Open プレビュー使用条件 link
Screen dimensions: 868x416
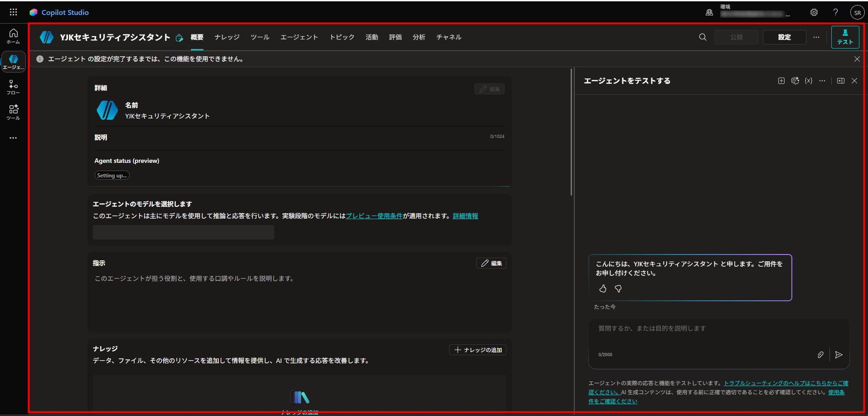point(374,216)
